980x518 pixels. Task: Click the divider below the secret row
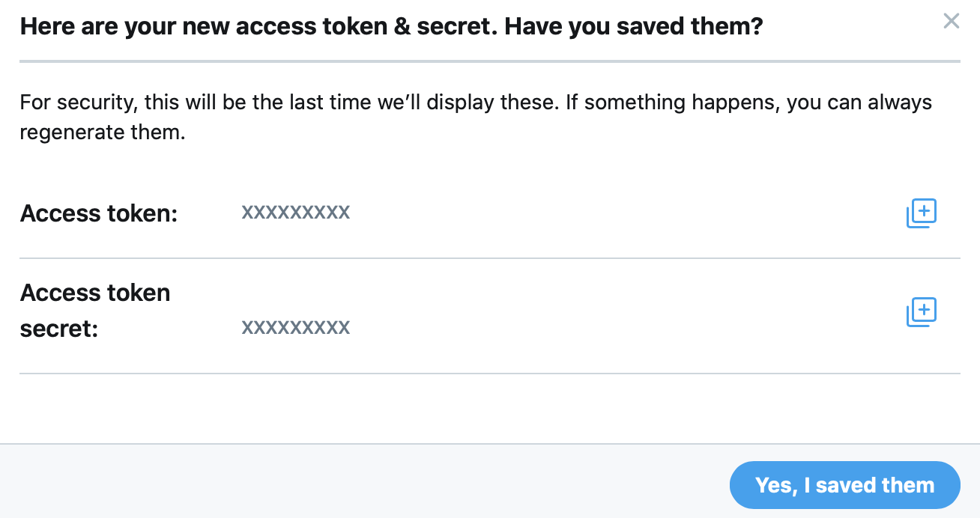tap(490, 373)
